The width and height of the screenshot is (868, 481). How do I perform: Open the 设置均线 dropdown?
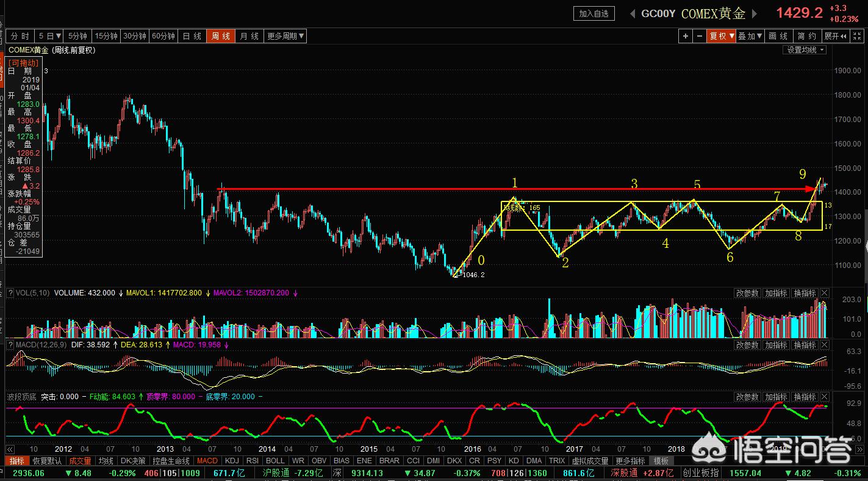coord(805,50)
